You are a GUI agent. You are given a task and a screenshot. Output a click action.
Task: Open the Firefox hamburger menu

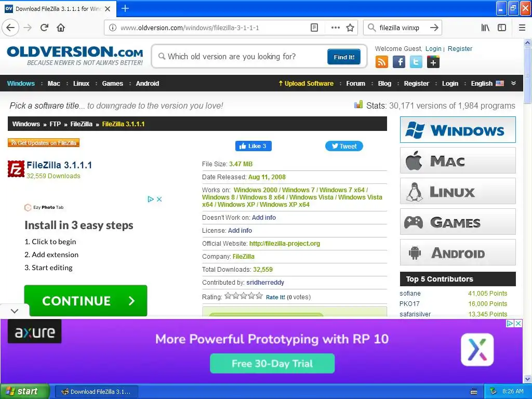click(x=522, y=28)
